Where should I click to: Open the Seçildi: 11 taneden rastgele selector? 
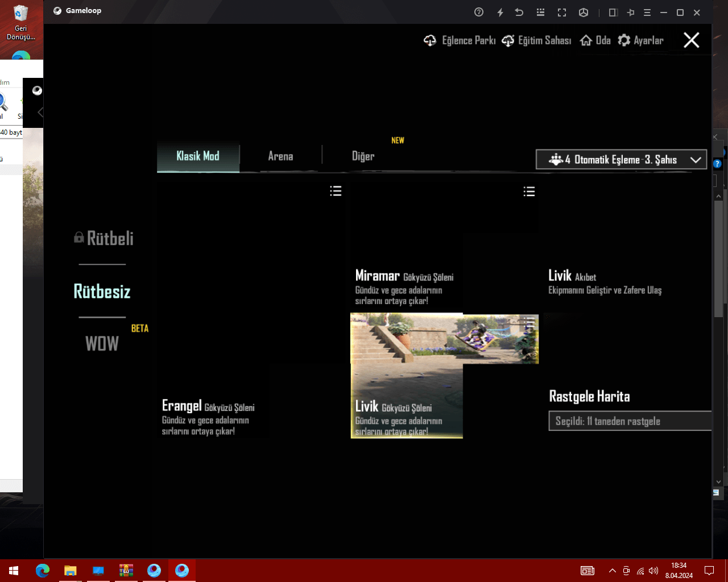(630, 421)
